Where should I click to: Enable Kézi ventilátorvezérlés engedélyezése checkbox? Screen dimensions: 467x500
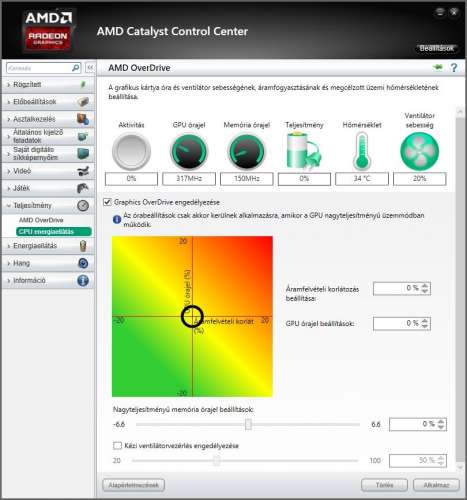(x=117, y=446)
